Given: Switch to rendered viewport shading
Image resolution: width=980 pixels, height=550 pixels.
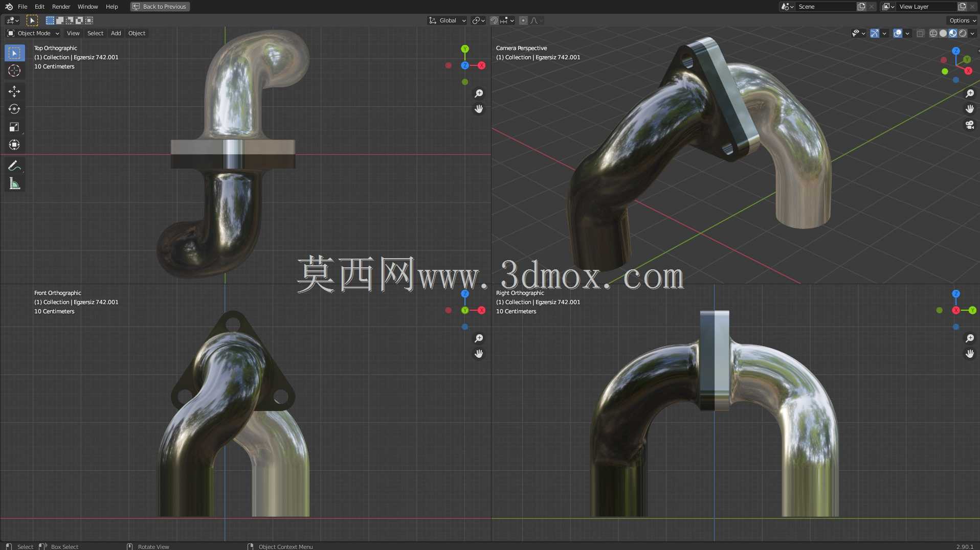Looking at the screenshot, I should [x=963, y=33].
